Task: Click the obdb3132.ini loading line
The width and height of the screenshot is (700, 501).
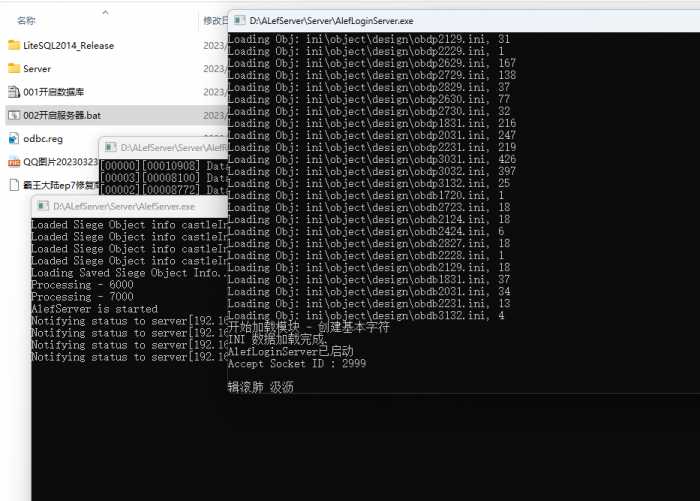Action: pos(366,316)
